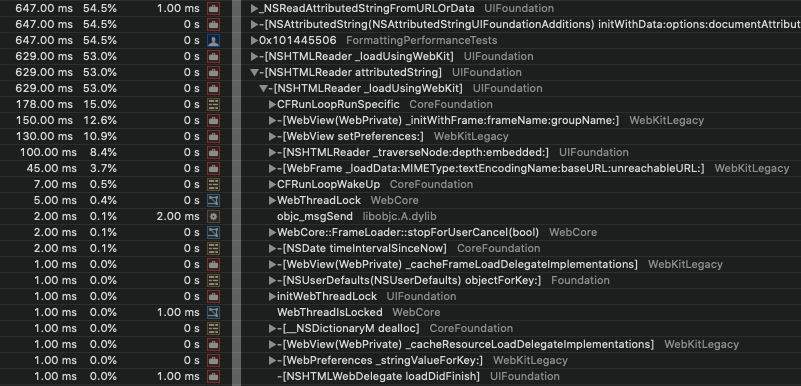
Task: Expand _cacheFrameLoadDelegateImplementations row
Action: [x=273, y=264]
